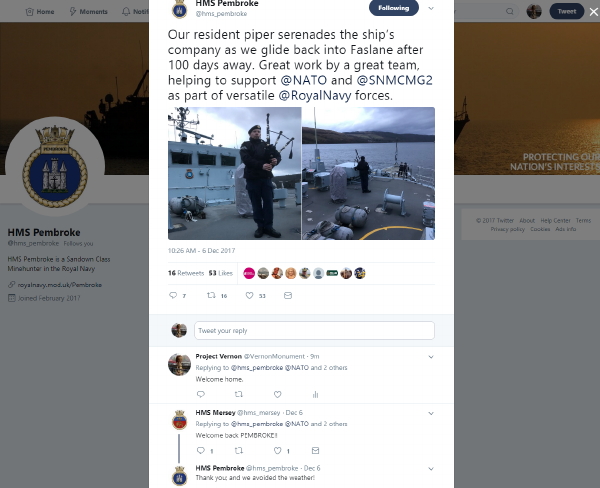Like Project Vernon's Welcome home reply
The image size is (600, 488).
(x=277, y=394)
